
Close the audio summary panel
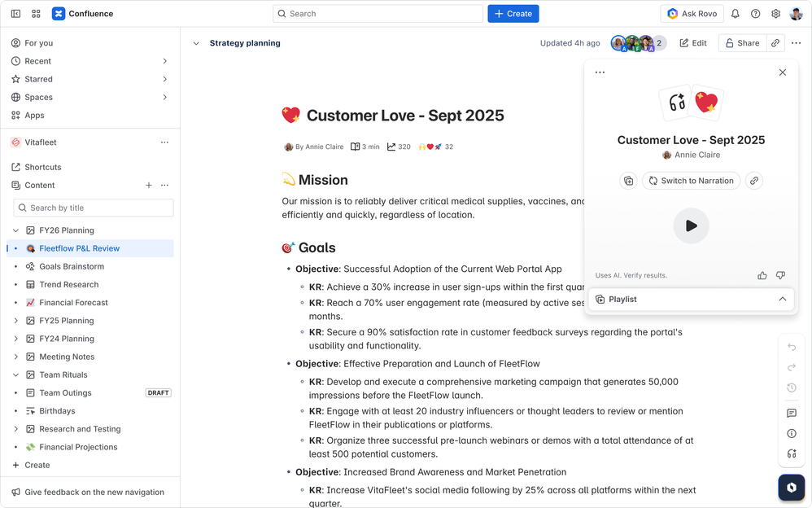[x=783, y=72]
